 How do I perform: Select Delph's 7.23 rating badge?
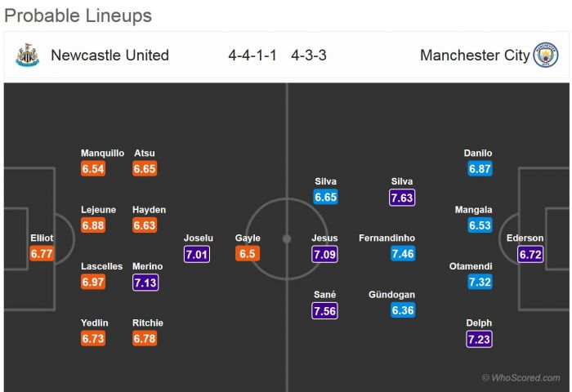pyautogui.click(x=479, y=339)
